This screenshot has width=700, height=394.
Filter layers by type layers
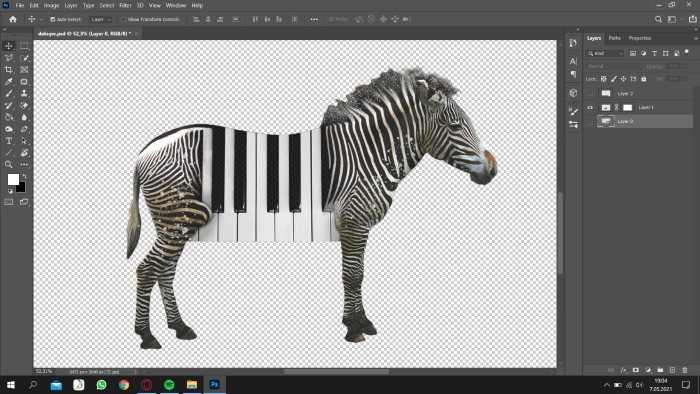point(654,54)
